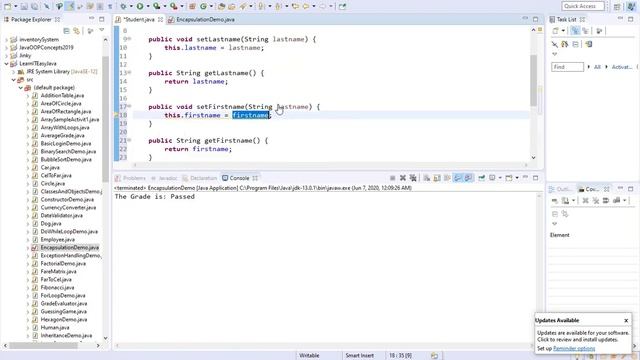
Task: Collapse all in Package Explorer
Action: 66,31
